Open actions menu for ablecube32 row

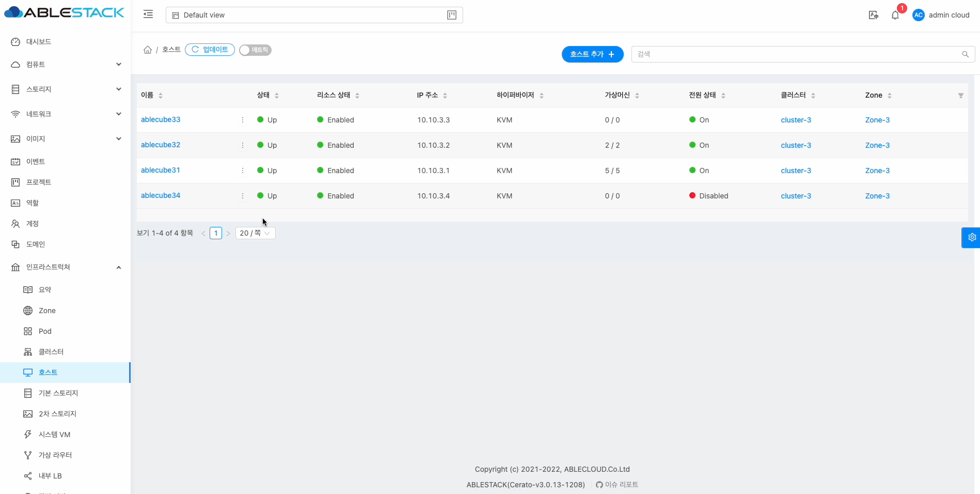(243, 145)
